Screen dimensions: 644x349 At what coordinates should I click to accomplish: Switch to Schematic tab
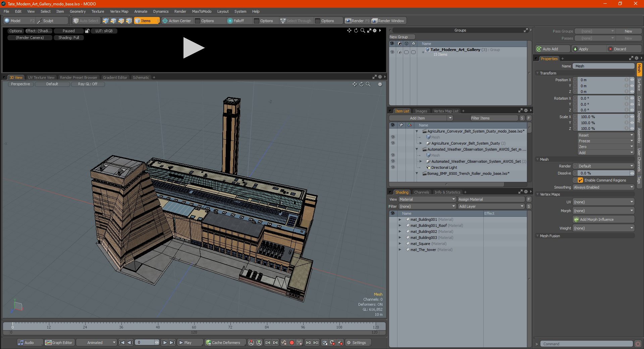coord(141,78)
